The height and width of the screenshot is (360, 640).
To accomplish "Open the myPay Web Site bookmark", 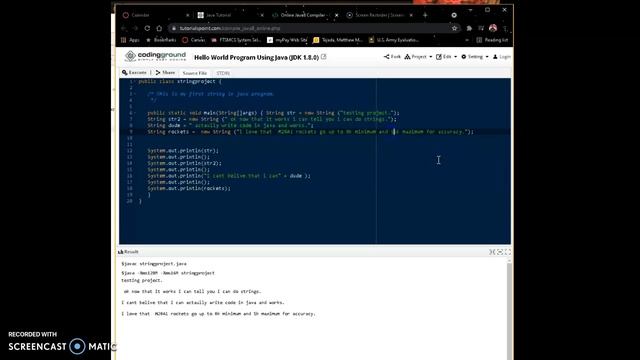I will (x=287, y=40).
